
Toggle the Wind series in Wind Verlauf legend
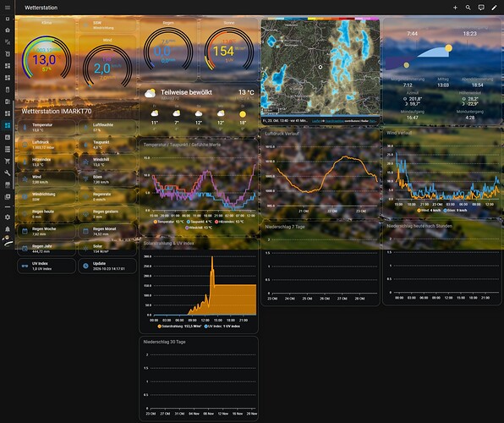(x=429, y=211)
